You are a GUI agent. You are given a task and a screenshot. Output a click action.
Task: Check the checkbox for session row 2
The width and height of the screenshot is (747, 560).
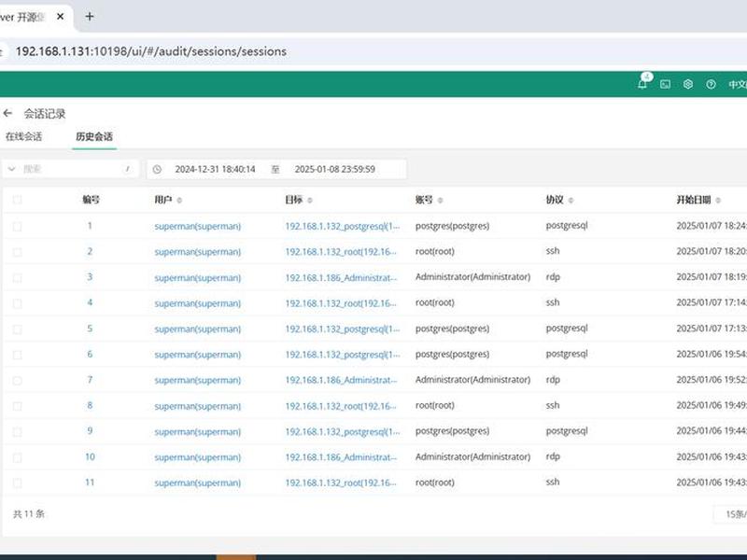(x=18, y=252)
